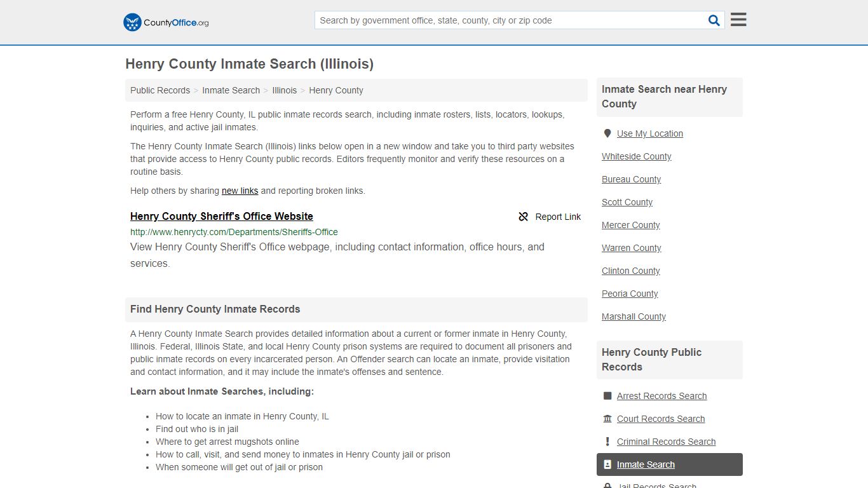Choose Use My Location

[x=650, y=133]
